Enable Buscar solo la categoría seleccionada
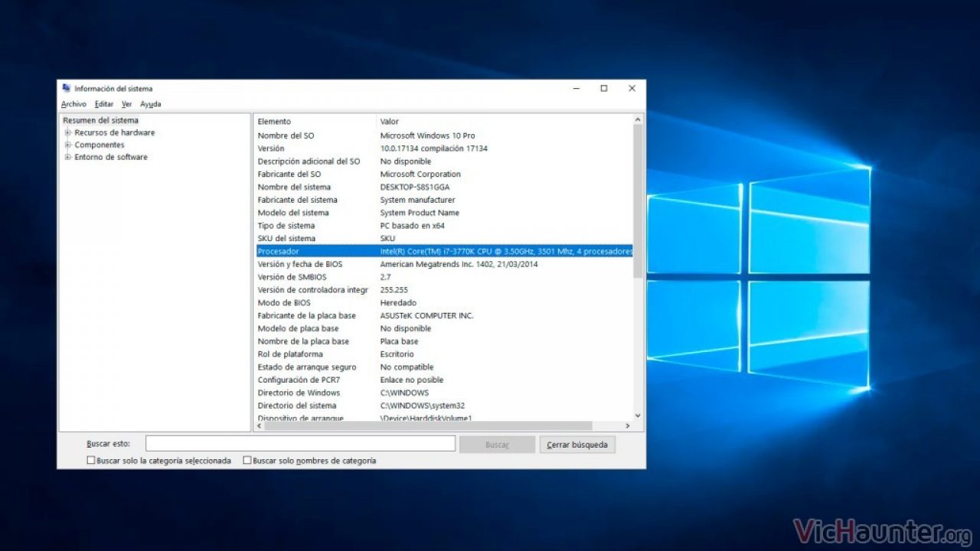This screenshot has width=980, height=551. [91, 461]
